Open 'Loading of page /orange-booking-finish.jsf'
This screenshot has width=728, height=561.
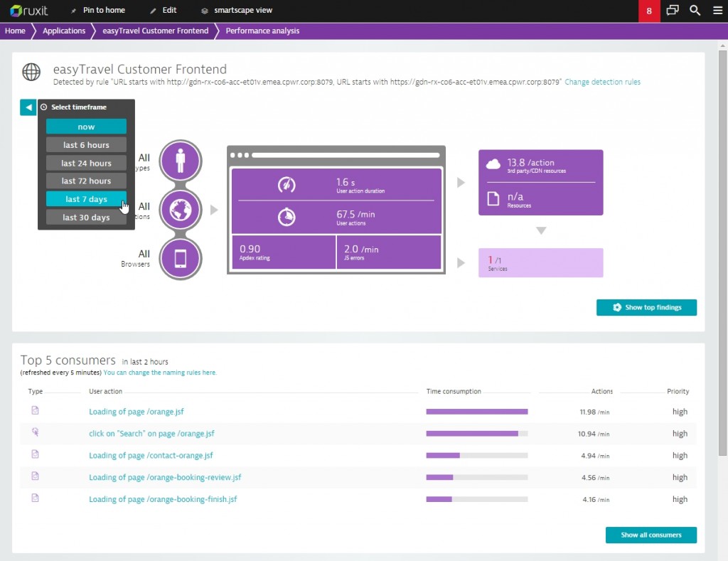coord(163,499)
